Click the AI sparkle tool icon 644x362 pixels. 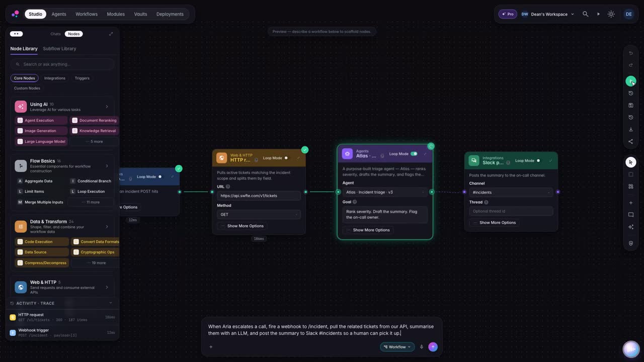point(631,227)
